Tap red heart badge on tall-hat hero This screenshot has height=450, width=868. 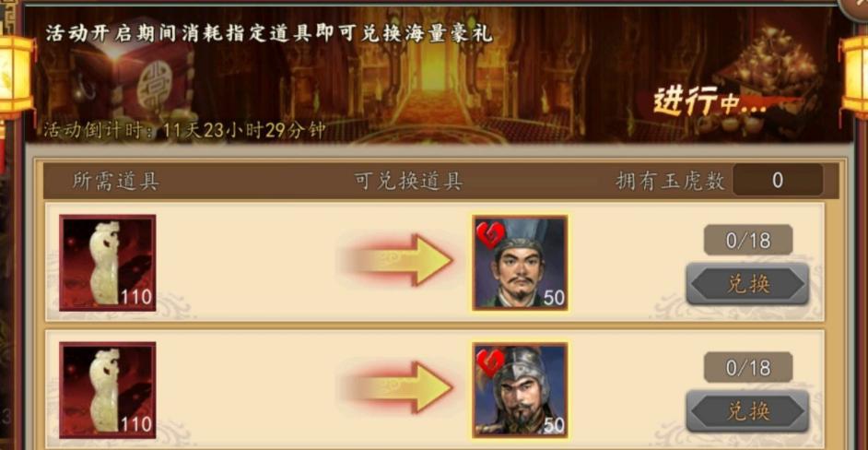[x=490, y=235]
